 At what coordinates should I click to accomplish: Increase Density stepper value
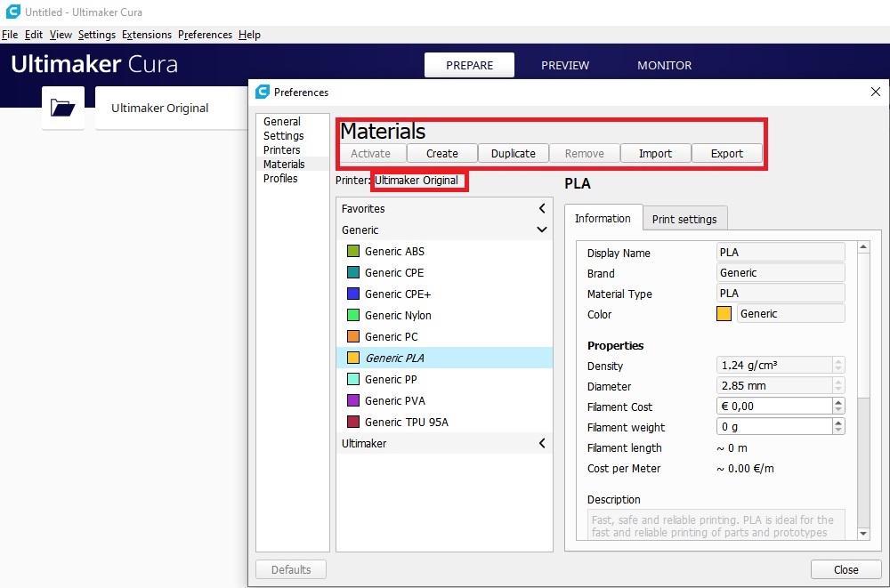(838, 361)
